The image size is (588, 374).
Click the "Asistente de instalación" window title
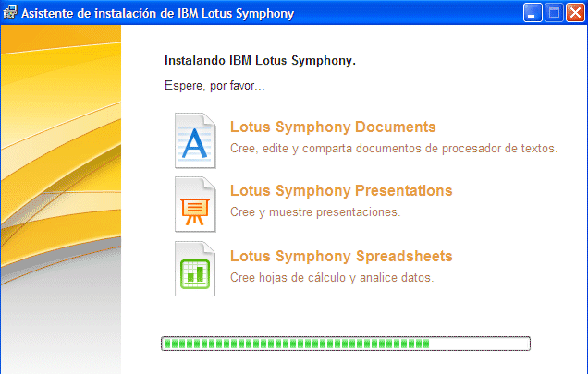[x=157, y=14]
